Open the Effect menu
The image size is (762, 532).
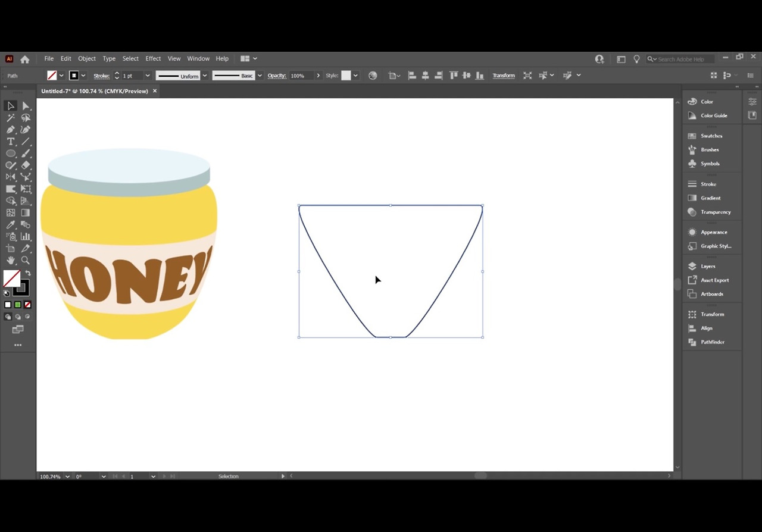(x=153, y=59)
